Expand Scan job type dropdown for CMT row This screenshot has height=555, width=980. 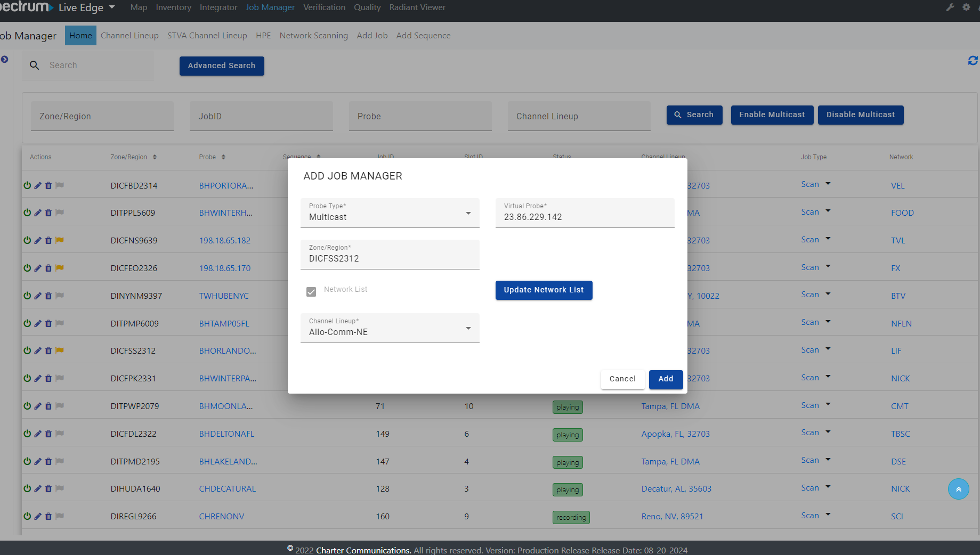pos(828,405)
